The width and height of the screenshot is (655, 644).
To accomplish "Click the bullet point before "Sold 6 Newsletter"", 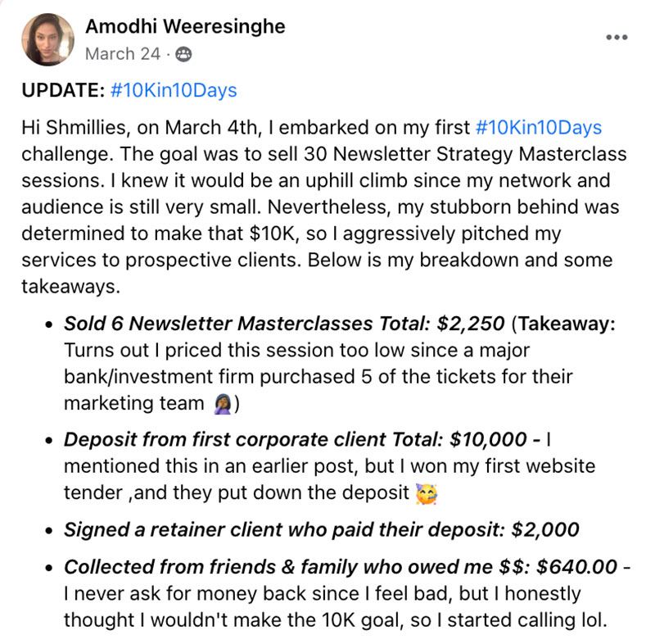I will tap(51, 324).
